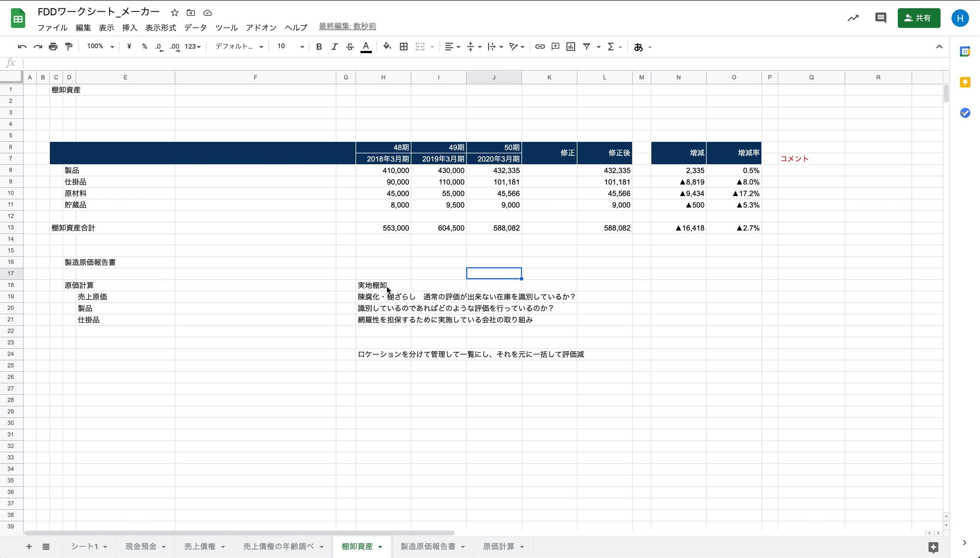Apply strikethrough formatting

[349, 46]
